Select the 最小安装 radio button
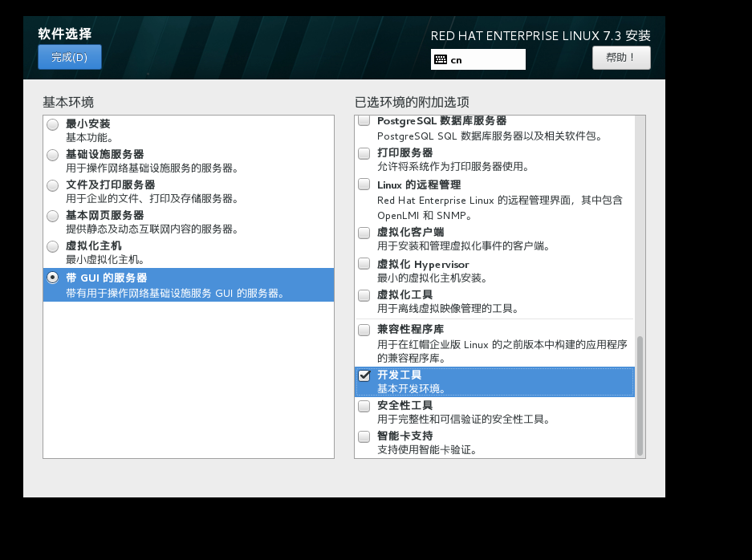The width and height of the screenshot is (752, 560). tap(53, 124)
